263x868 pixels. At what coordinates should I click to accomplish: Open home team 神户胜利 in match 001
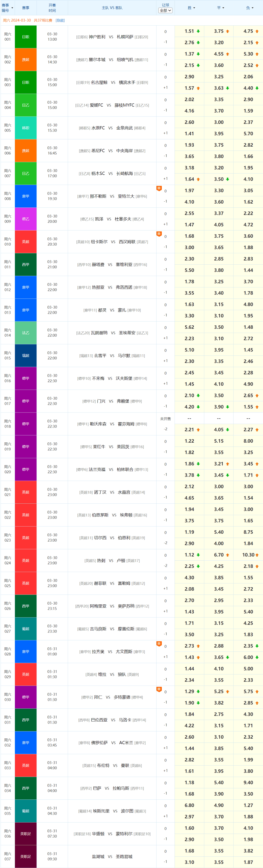click(x=97, y=37)
